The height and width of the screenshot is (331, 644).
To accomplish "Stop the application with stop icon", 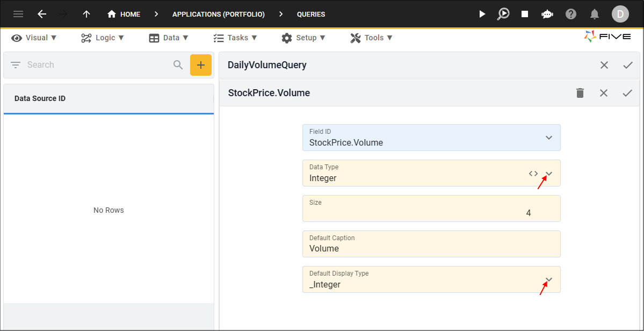I will point(524,15).
